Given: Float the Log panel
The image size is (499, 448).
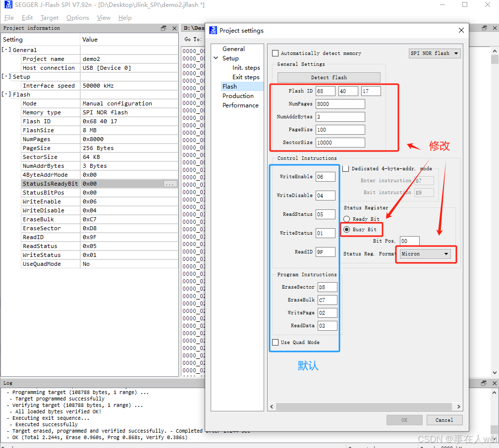Looking at the screenshot, I should [x=484, y=383].
